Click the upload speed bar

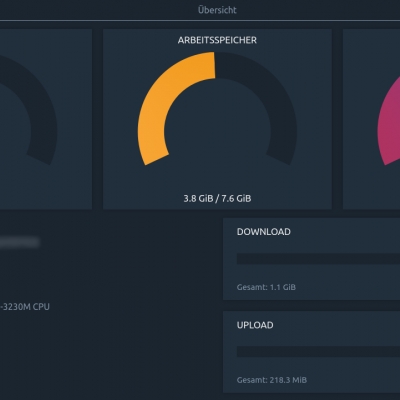[318, 352]
